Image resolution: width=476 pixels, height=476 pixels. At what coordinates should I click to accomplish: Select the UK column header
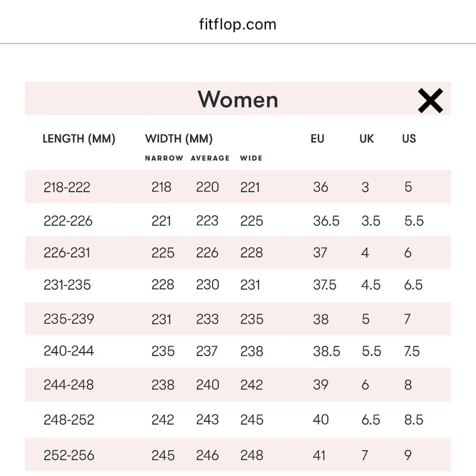(367, 139)
